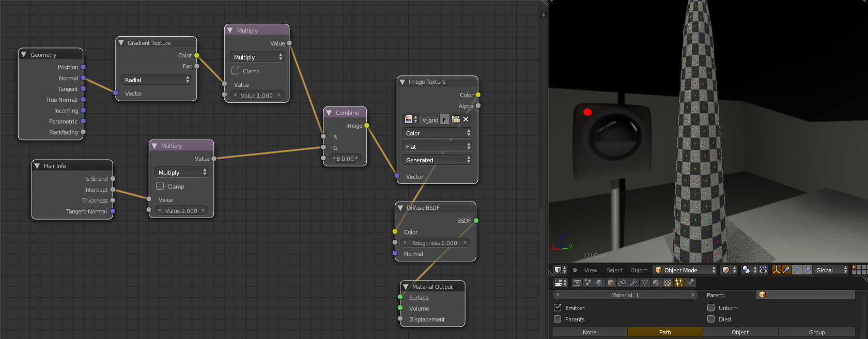868x339 pixels.
Task: Click the Modifiers wrench icon
Action: 633,283
